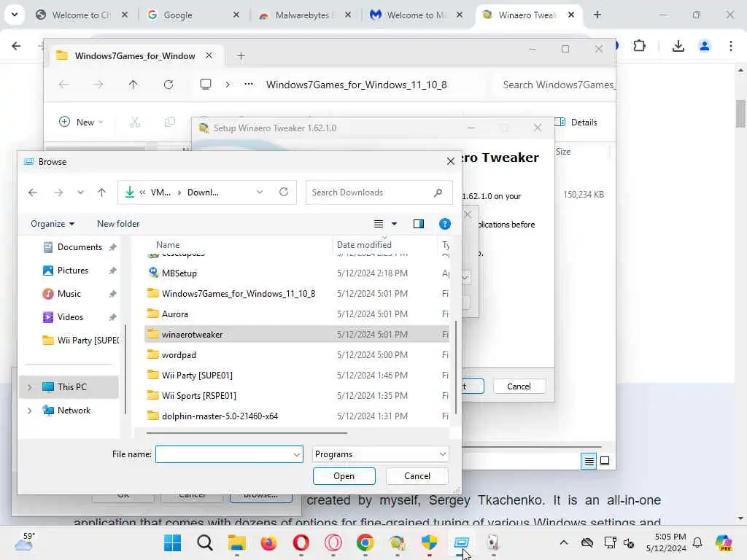Expand the Browse address path dropdown

click(x=260, y=192)
